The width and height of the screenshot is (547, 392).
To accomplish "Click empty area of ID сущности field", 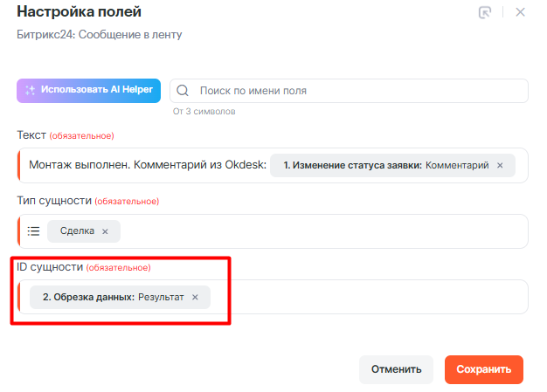I will pos(367,297).
